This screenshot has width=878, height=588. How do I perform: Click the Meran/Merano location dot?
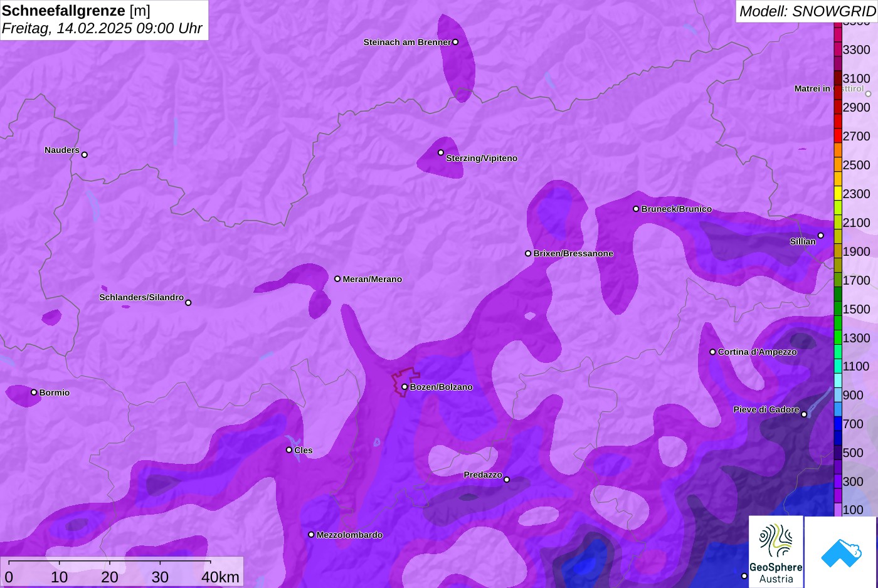tap(337, 279)
